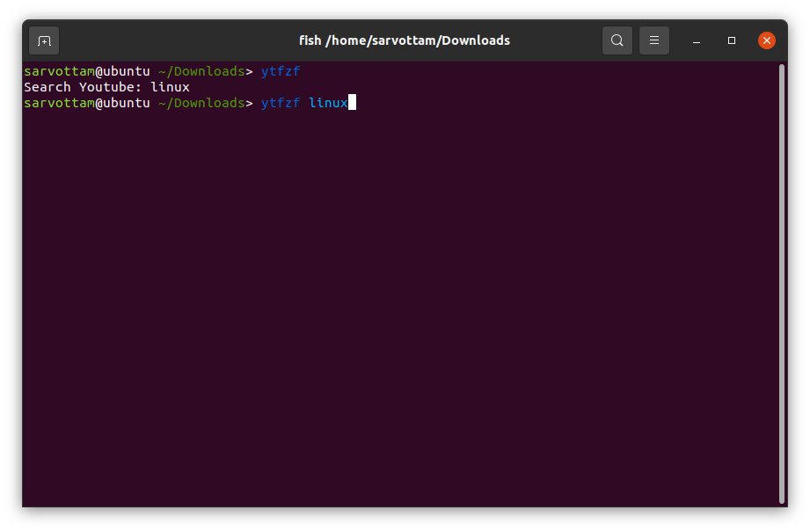
Task: Click 'sarvottam@ubuntu' in the first prompt line
Action: 87,71
